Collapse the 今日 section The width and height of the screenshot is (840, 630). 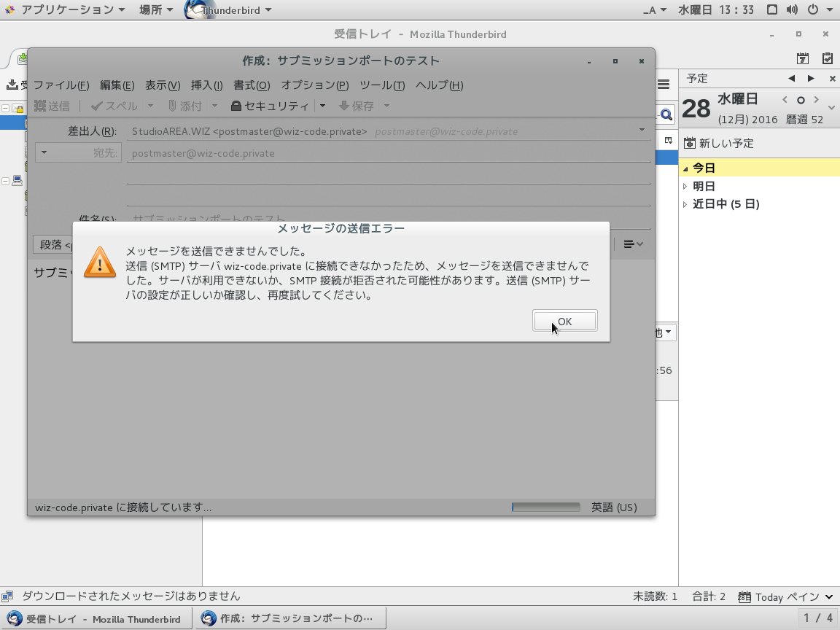coord(685,168)
